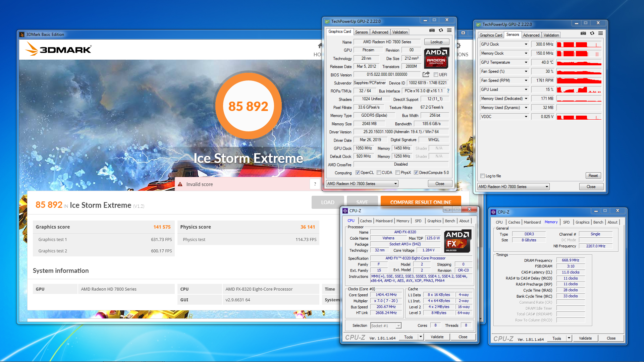The image size is (644, 362).
Task: Click the Physics score value 36 141
Action: pos(308,227)
